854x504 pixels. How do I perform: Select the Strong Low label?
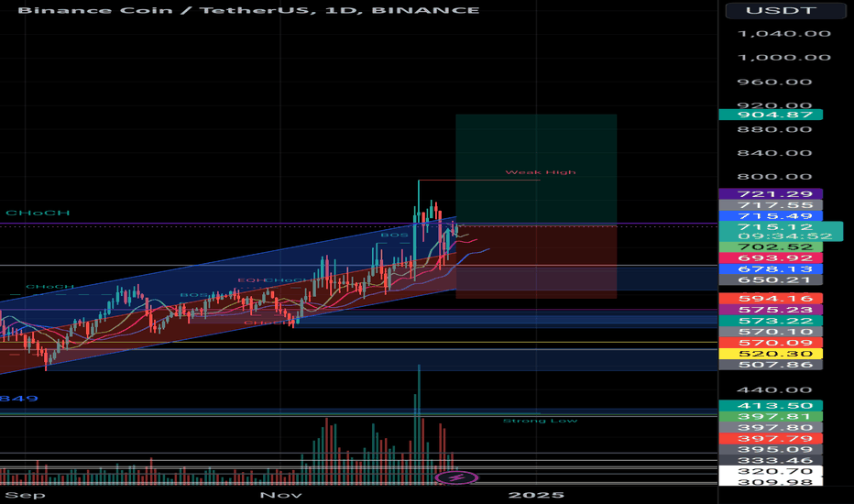(x=540, y=421)
